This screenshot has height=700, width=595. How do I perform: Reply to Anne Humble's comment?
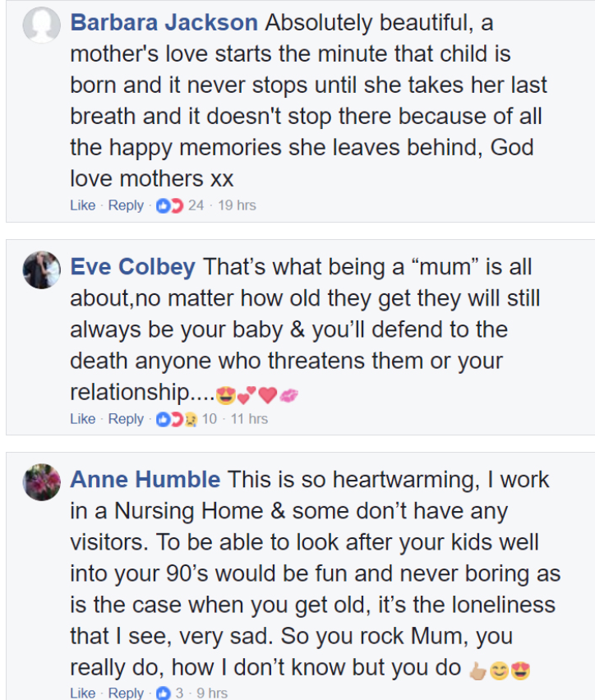pyautogui.click(x=126, y=693)
